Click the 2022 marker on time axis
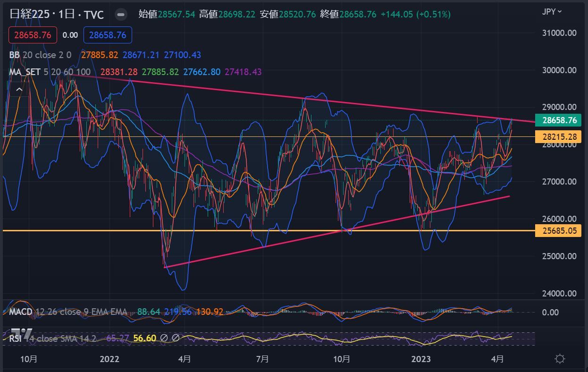The width and height of the screenshot is (588, 372). click(x=109, y=359)
